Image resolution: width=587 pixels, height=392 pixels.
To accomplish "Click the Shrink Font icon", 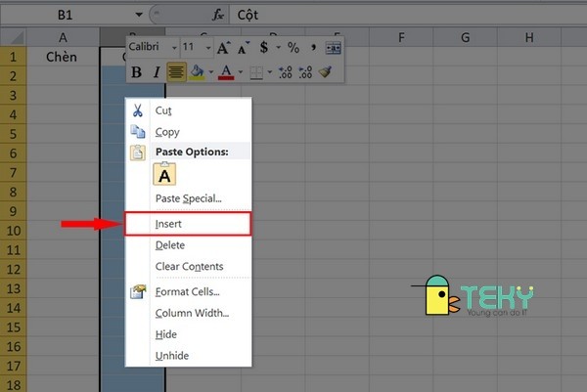I will click(x=243, y=48).
